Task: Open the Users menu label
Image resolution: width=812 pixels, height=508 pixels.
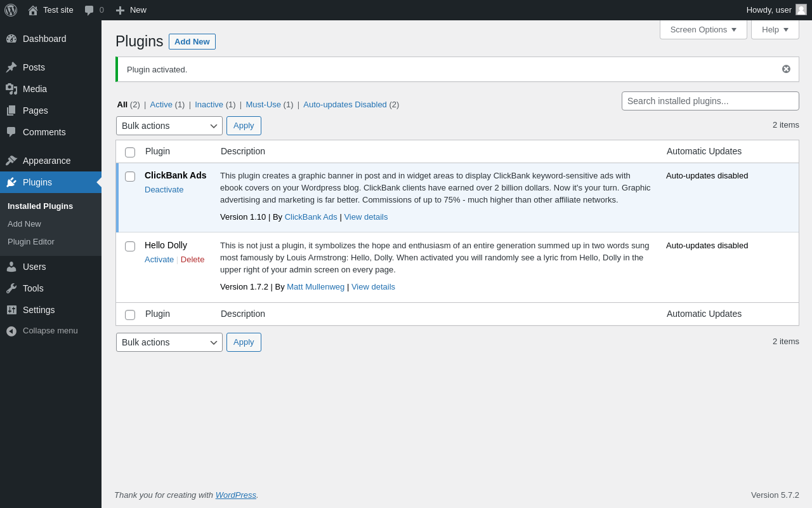Action: 34,267
